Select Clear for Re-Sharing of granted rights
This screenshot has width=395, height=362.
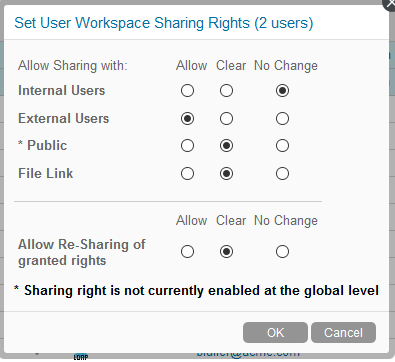pos(226,252)
